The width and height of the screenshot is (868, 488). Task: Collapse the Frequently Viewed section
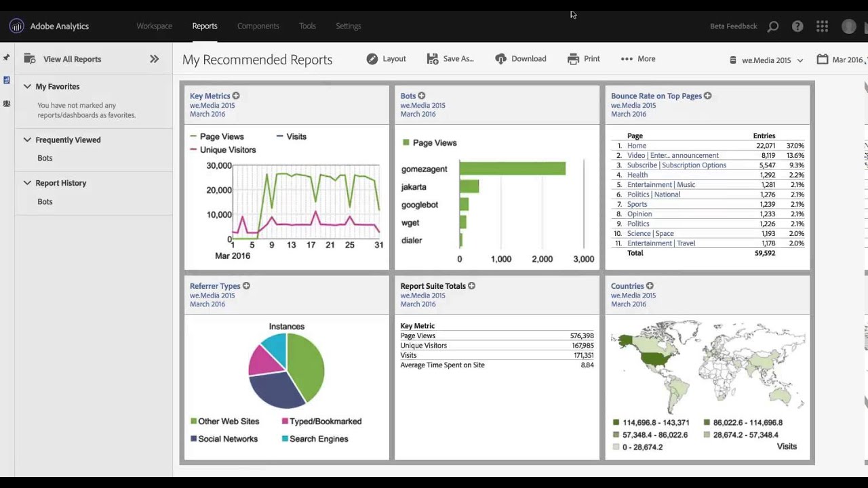(27, 140)
